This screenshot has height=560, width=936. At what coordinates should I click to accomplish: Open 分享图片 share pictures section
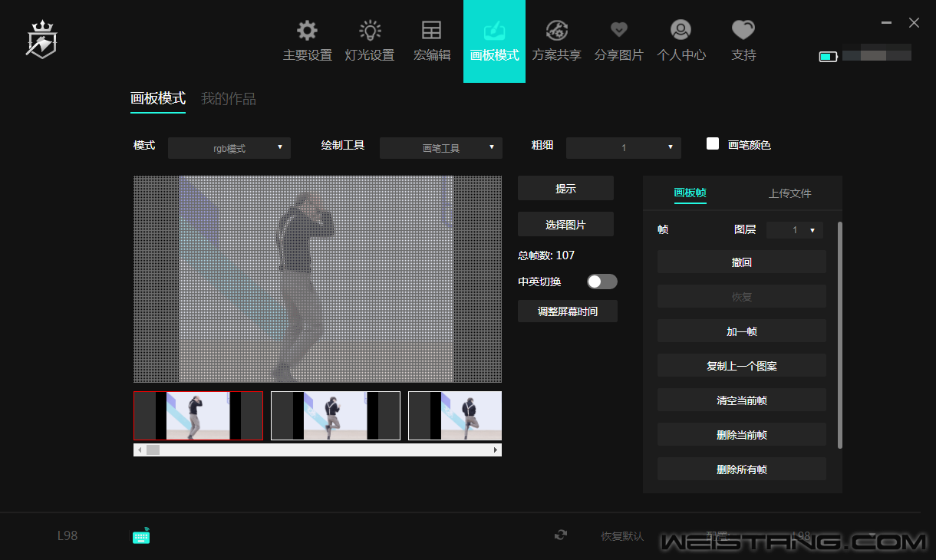(x=619, y=41)
